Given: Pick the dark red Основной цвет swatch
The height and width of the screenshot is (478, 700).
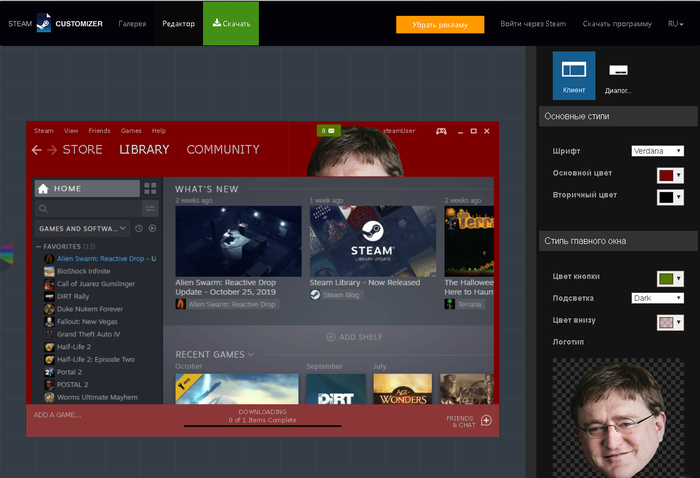Looking at the screenshot, I should (666, 175).
